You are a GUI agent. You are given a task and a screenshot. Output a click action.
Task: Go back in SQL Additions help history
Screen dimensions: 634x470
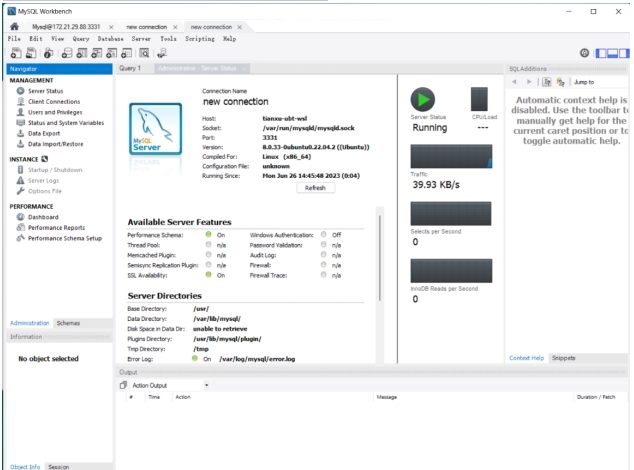pos(514,82)
